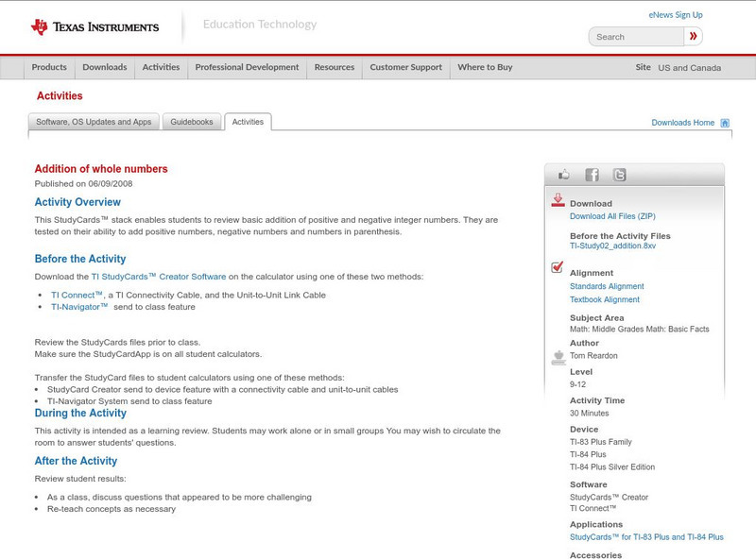The width and height of the screenshot is (756, 559).
Task: Open the Products menu
Action: (x=49, y=67)
